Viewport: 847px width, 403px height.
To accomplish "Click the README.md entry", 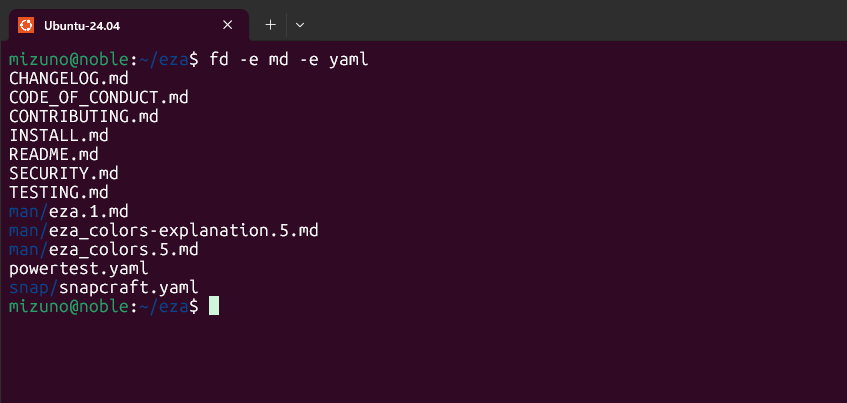I will click(x=53, y=155).
